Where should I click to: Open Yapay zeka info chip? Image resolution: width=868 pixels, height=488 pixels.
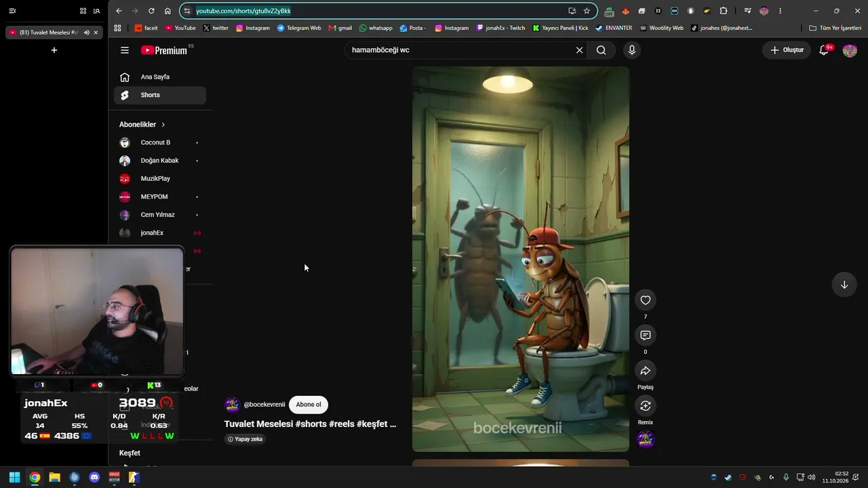coord(245,439)
